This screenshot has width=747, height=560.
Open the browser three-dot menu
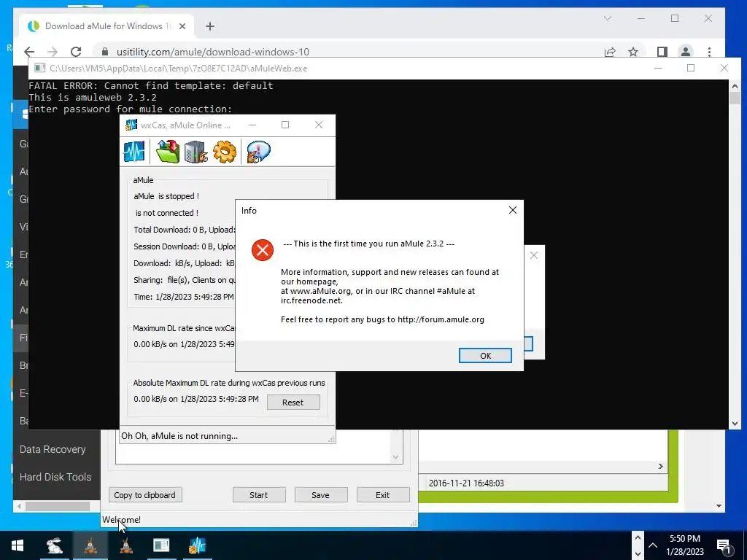[x=709, y=52]
